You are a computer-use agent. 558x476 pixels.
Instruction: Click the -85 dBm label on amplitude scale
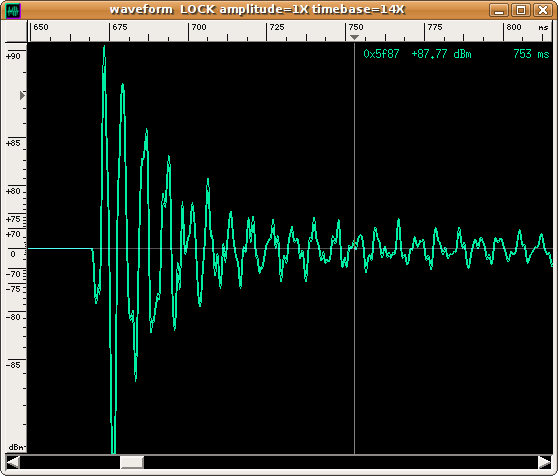coord(14,365)
